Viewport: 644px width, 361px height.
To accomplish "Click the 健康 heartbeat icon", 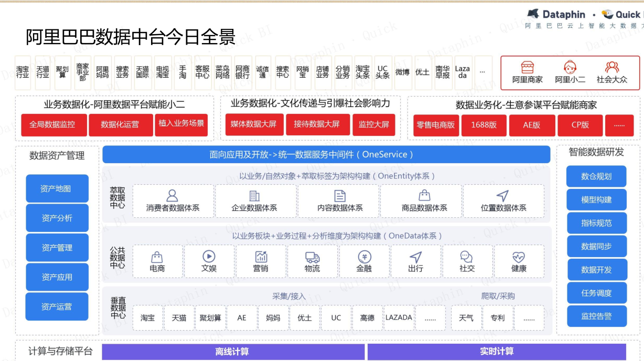I will 519,257.
